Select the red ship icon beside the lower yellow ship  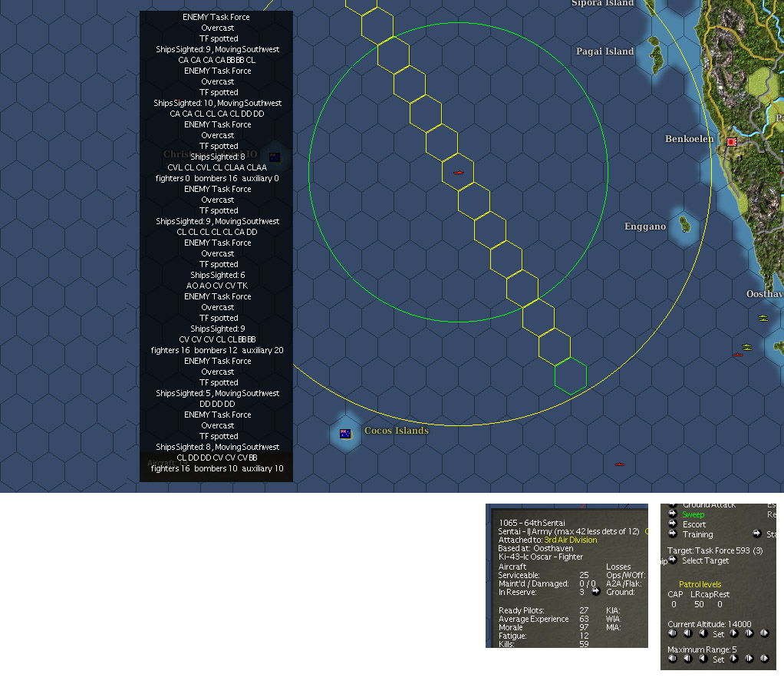[x=737, y=354]
